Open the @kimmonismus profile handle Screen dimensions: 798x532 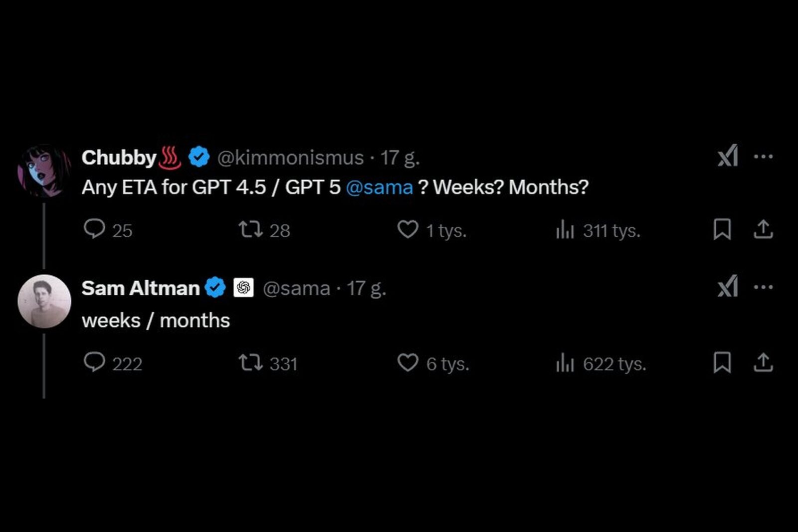(290, 158)
